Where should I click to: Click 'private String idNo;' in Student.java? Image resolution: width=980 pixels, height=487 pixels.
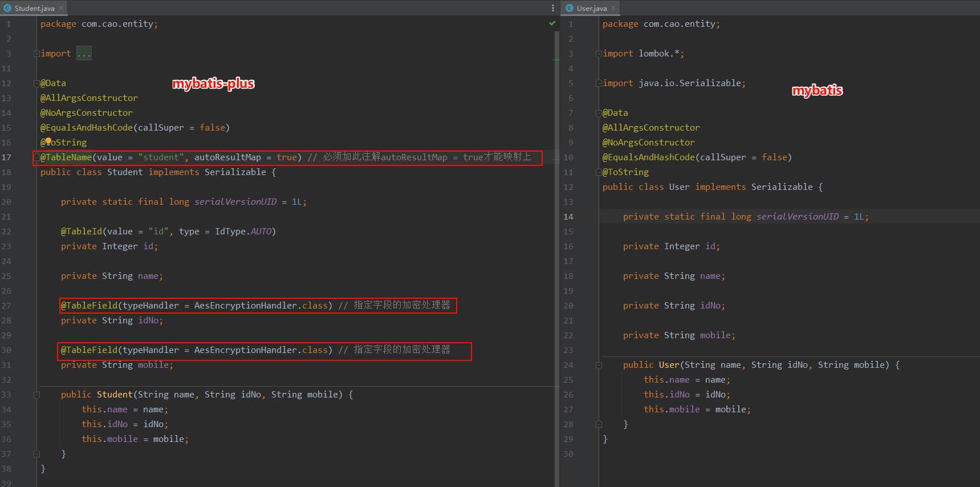(112, 320)
